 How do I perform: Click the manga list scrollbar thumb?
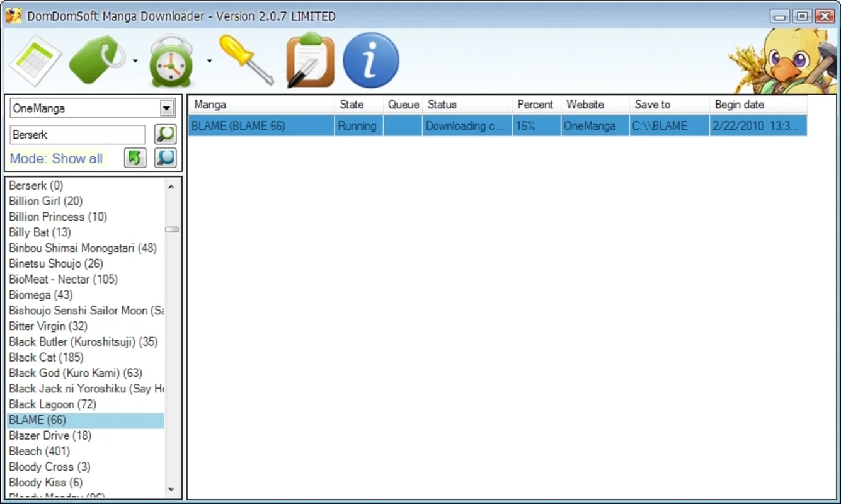[x=172, y=230]
